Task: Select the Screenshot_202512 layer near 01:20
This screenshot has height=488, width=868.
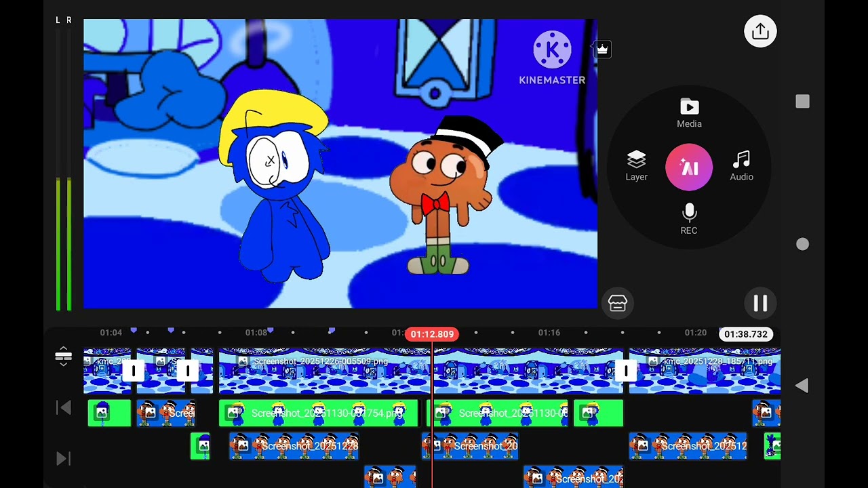Action: coord(688,446)
